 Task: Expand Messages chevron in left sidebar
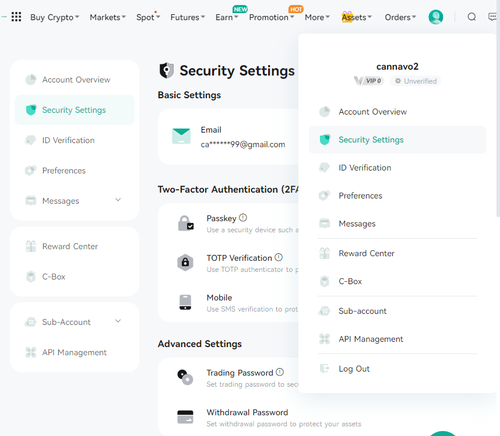pyautogui.click(x=118, y=200)
